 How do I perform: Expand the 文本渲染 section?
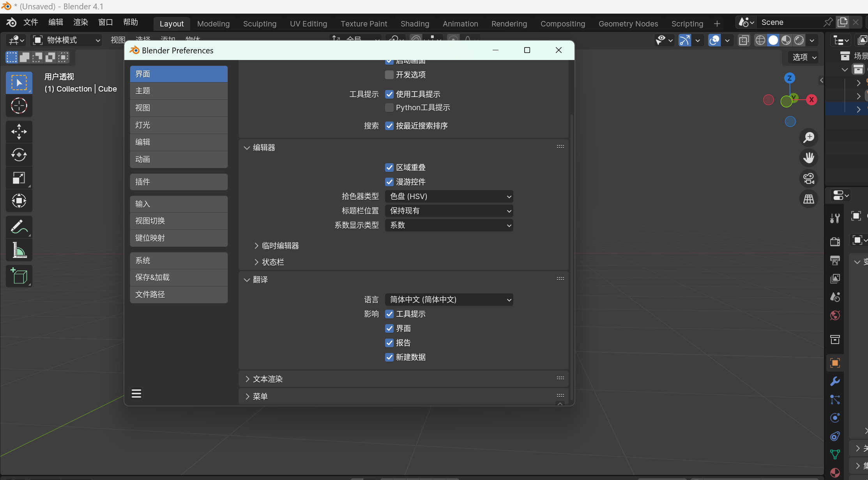[267, 379]
